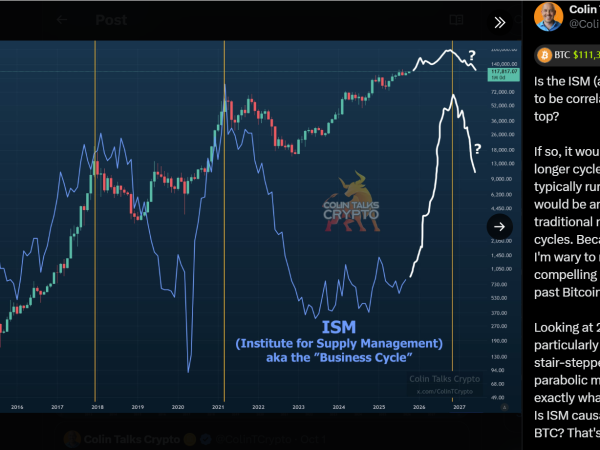The image size is (600, 450).
Task: Click the green current price tag "117,817.07"
Action: click(504, 74)
